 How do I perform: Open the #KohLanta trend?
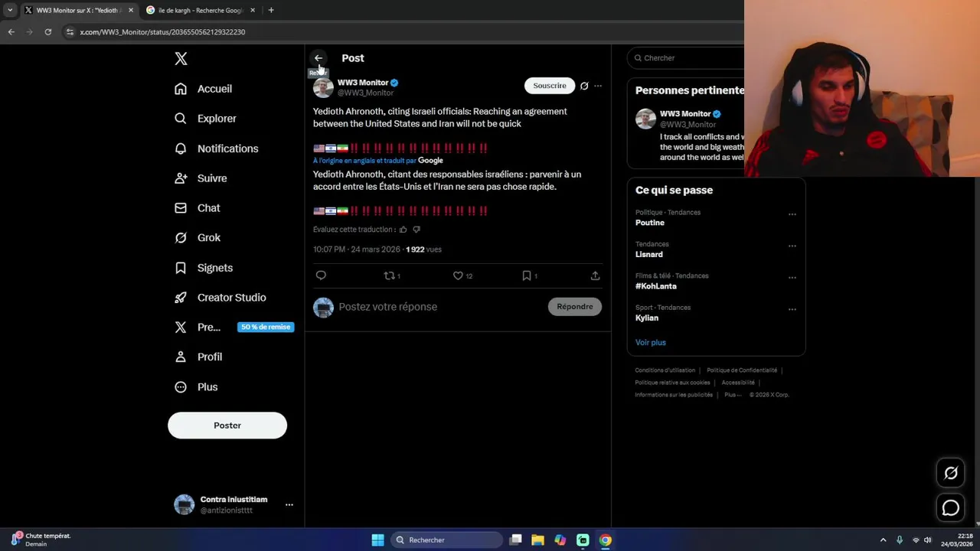pyautogui.click(x=656, y=286)
